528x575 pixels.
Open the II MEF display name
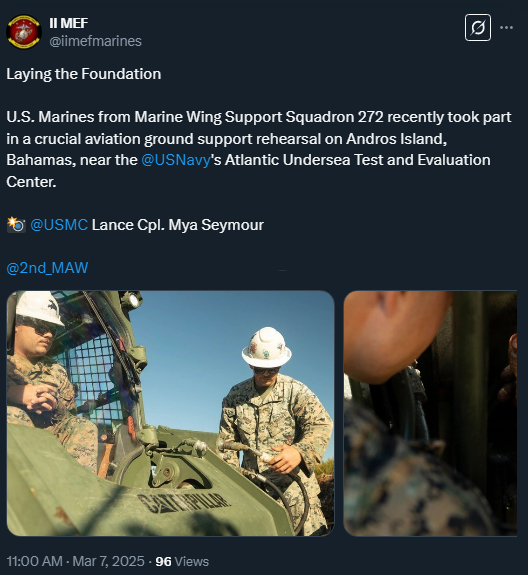(x=69, y=23)
